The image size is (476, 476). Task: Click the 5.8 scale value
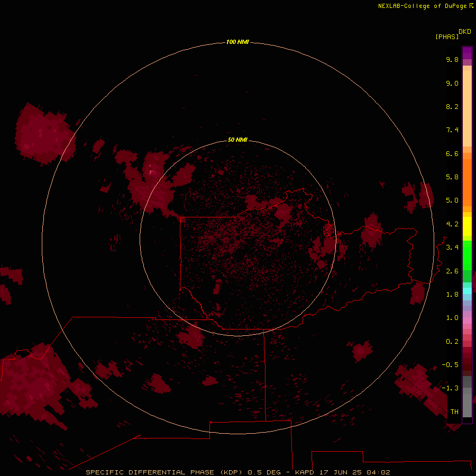tap(452, 177)
